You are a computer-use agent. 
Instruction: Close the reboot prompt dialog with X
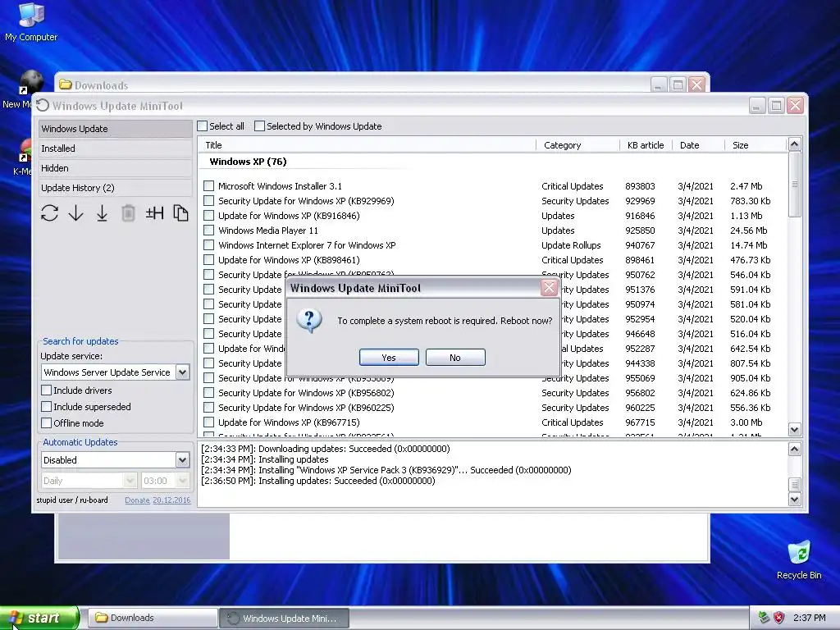[x=549, y=288]
